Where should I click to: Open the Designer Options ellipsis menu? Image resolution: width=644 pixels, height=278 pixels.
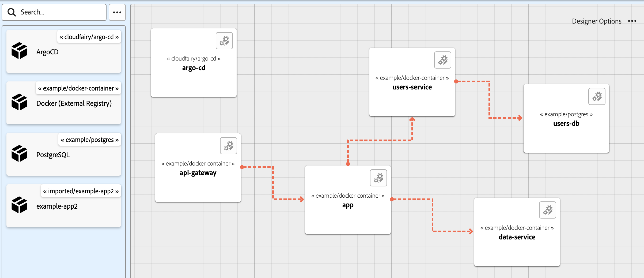pyautogui.click(x=632, y=21)
